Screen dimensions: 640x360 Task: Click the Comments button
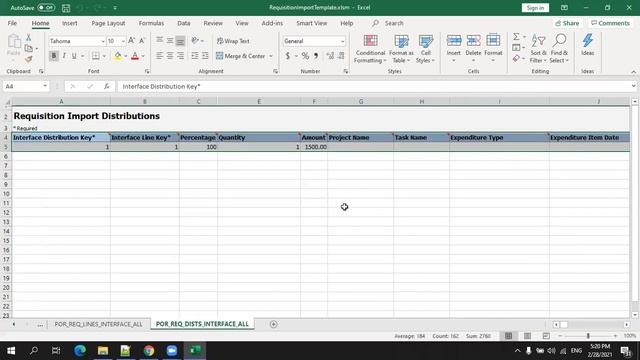point(610,23)
